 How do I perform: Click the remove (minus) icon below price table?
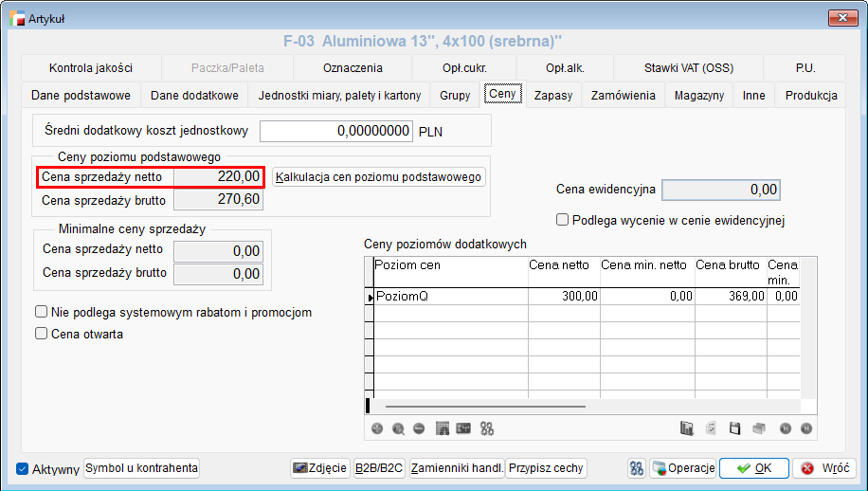click(419, 428)
